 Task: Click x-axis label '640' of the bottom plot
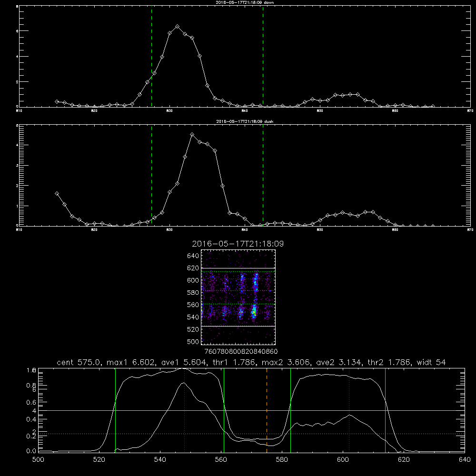click(465, 459)
